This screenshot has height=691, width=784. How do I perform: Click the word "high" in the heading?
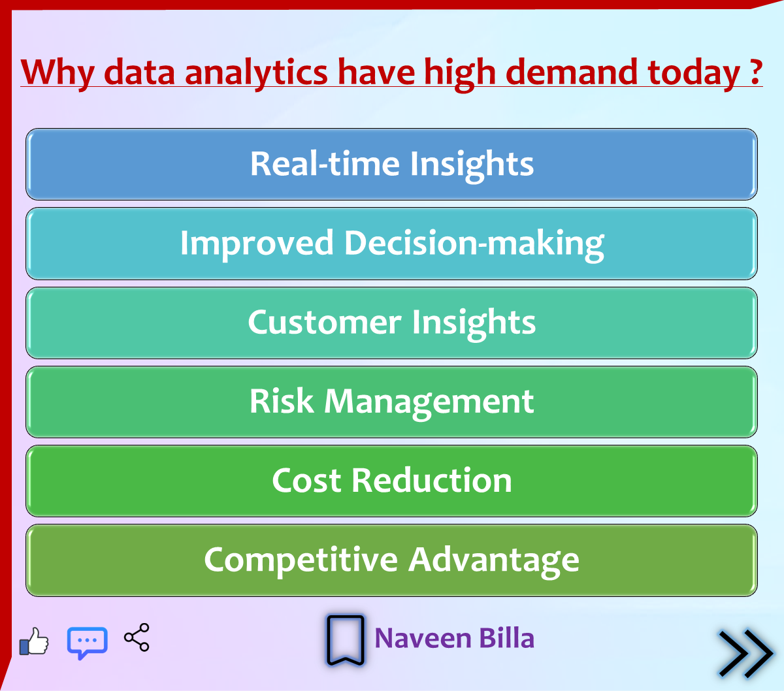(x=460, y=72)
